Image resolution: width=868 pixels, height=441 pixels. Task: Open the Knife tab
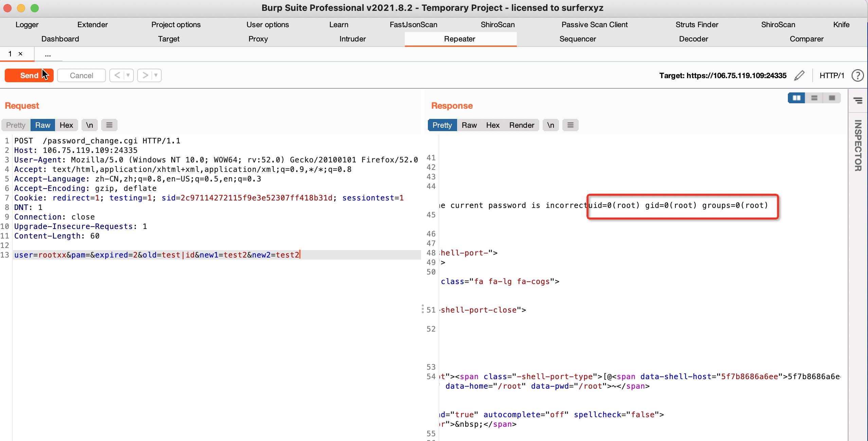coord(841,24)
